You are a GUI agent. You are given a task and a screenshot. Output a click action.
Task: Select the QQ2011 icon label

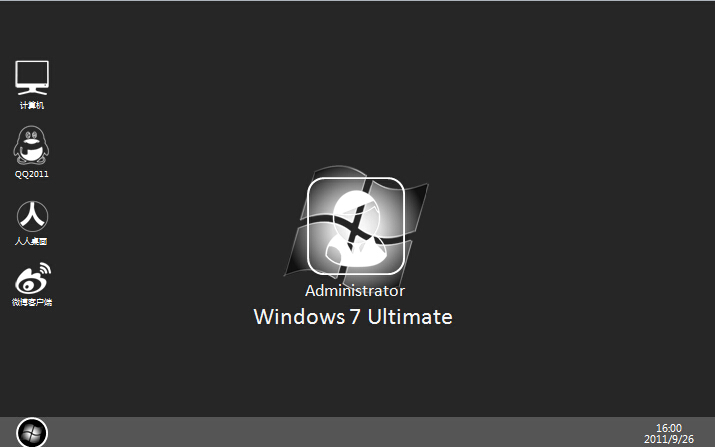31,174
